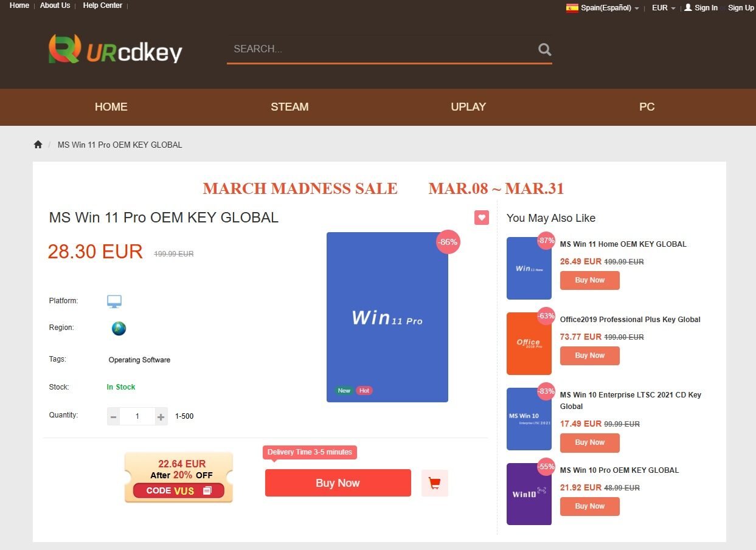The width and height of the screenshot is (756, 550).
Task: Focus the SEARCH input field
Action: pos(381,49)
